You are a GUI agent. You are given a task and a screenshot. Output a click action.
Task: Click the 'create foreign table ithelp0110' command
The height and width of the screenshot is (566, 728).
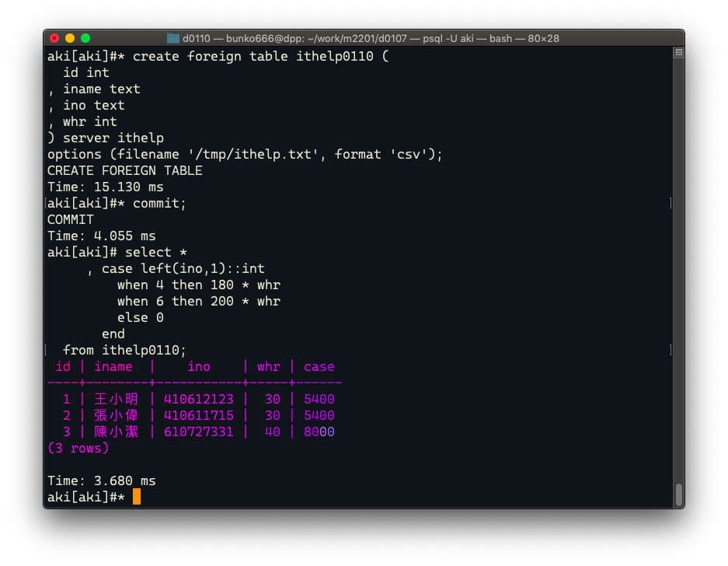(253, 56)
